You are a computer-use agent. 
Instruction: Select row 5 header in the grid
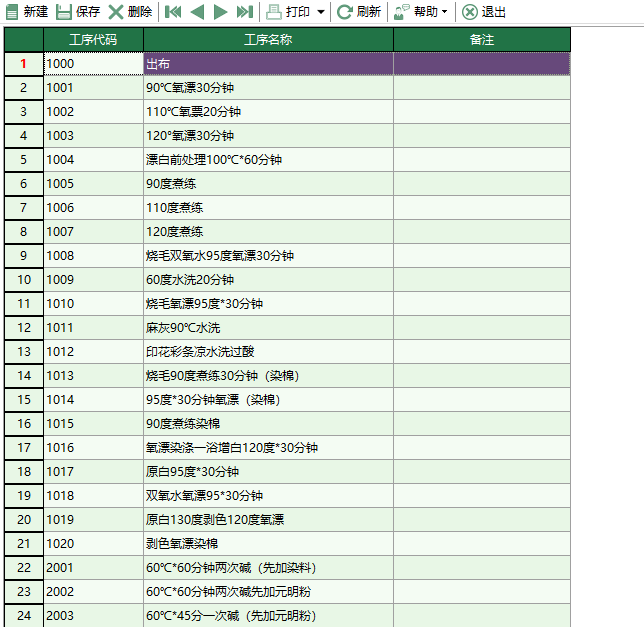click(23, 160)
